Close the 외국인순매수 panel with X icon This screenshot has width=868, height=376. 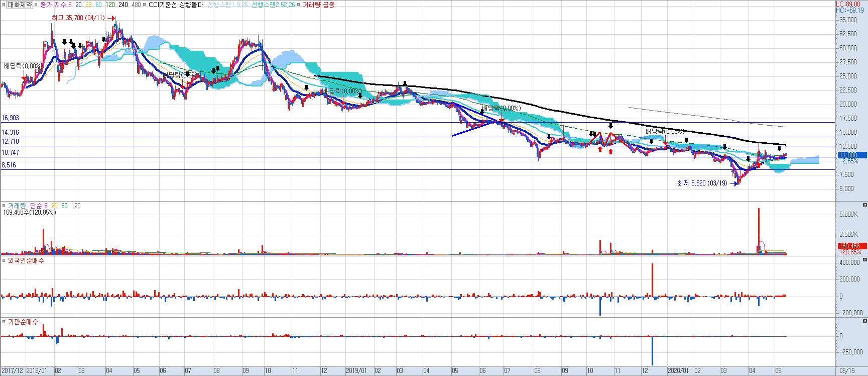(x=864, y=260)
